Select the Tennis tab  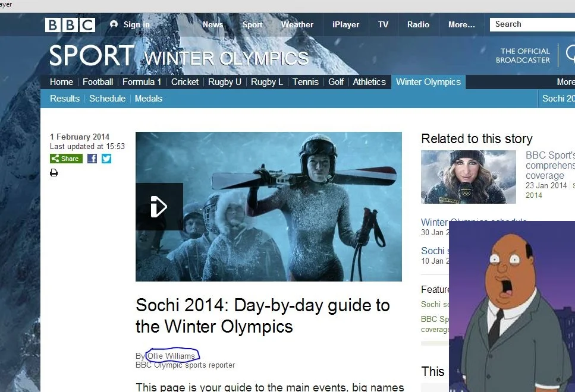click(306, 82)
